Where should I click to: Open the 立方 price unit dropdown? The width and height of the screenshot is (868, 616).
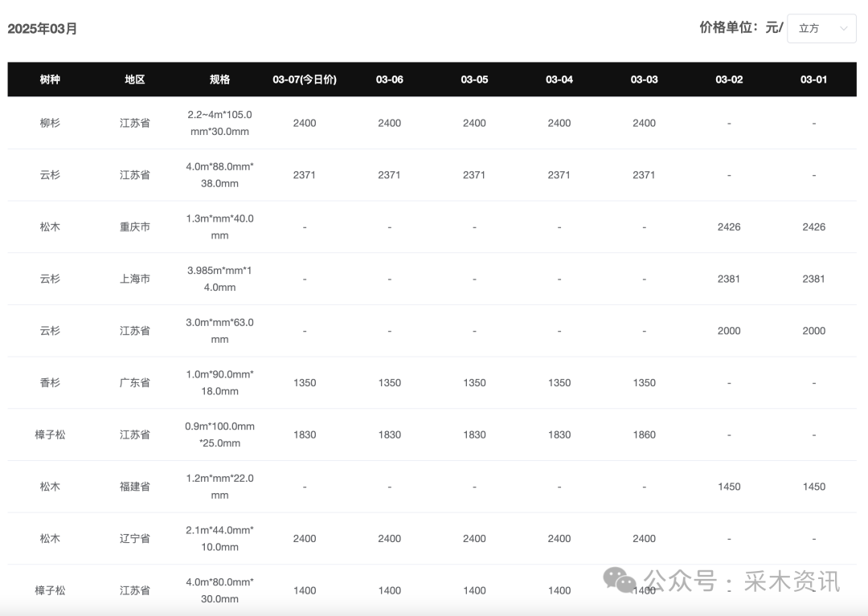click(x=821, y=28)
